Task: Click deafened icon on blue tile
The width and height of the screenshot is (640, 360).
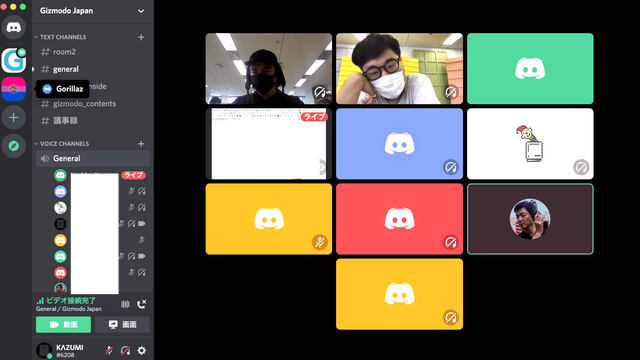Action: click(451, 167)
